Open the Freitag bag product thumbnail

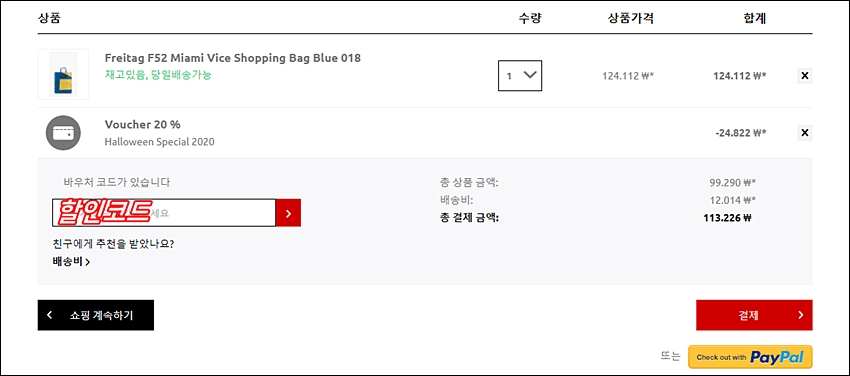(x=63, y=74)
